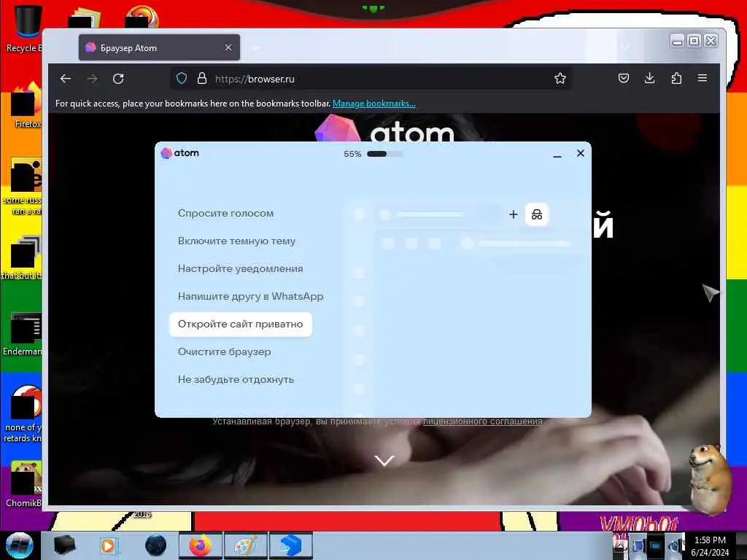The width and height of the screenshot is (747, 560).
Task: Open the tracking protection shield icon
Action: [182, 78]
